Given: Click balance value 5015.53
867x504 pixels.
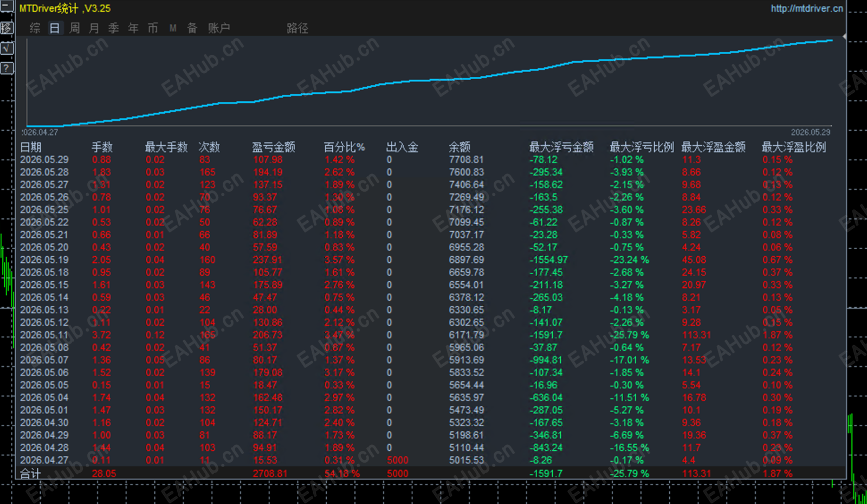Looking at the screenshot, I should pos(467,460).
